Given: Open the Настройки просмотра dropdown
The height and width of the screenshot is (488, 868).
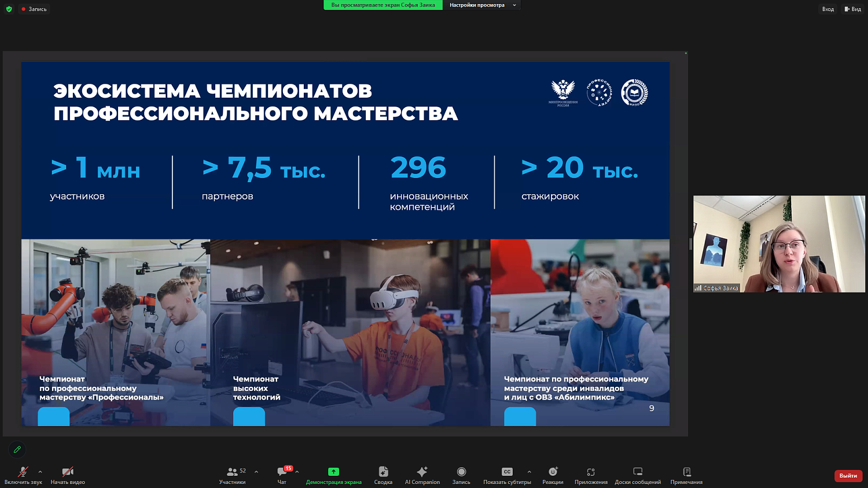Looking at the screenshot, I should coord(481,5).
